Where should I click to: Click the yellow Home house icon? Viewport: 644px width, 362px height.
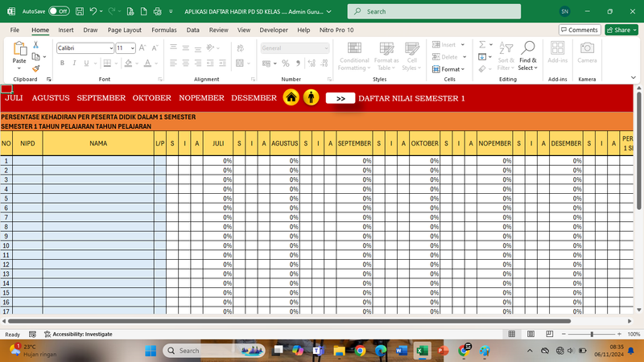(291, 97)
